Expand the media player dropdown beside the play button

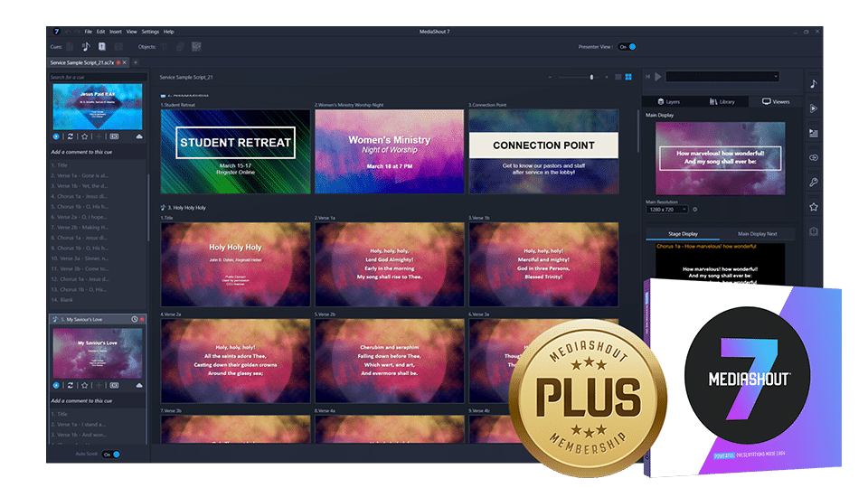[722, 77]
